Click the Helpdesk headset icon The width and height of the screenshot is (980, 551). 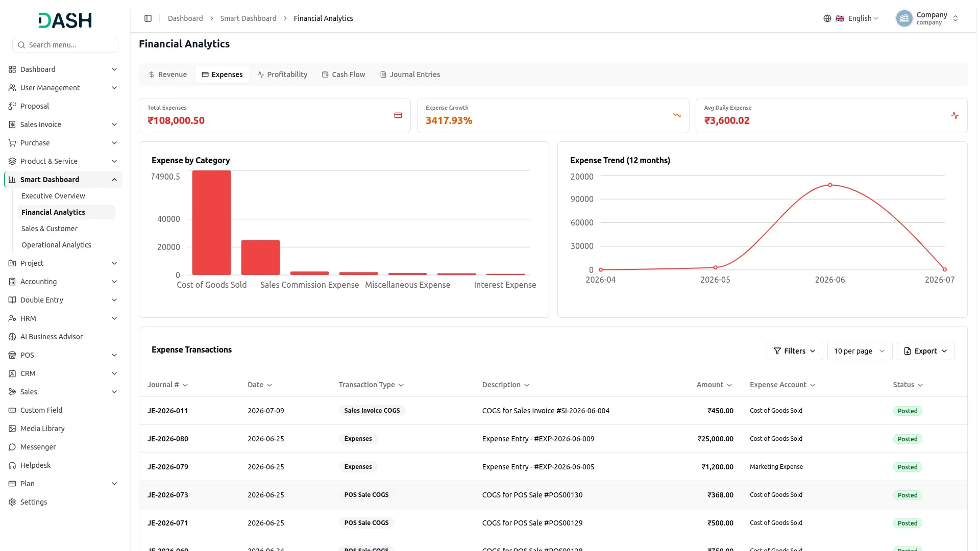pos(12,465)
